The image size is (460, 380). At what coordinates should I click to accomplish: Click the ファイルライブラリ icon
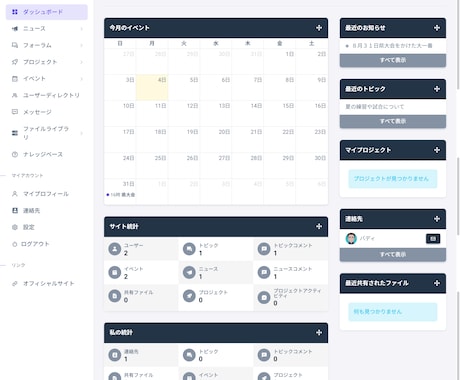[x=15, y=133]
